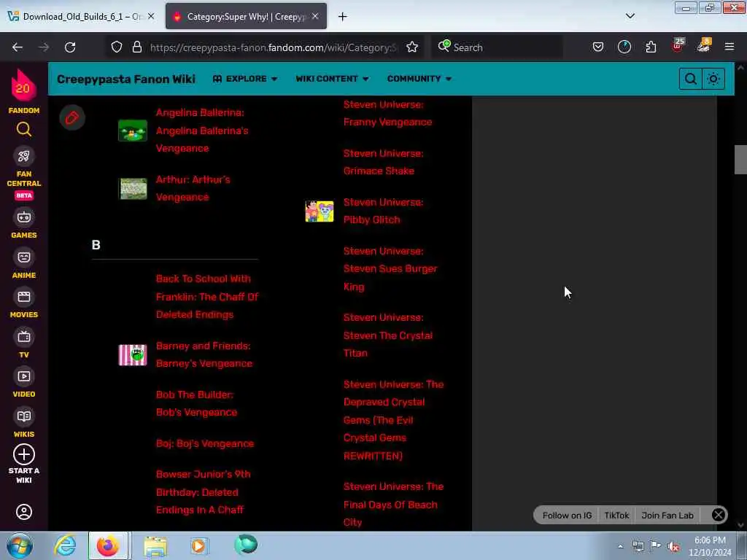Click the Creepypasta Fanon Wiki title
The height and width of the screenshot is (560, 747).
coord(125,79)
